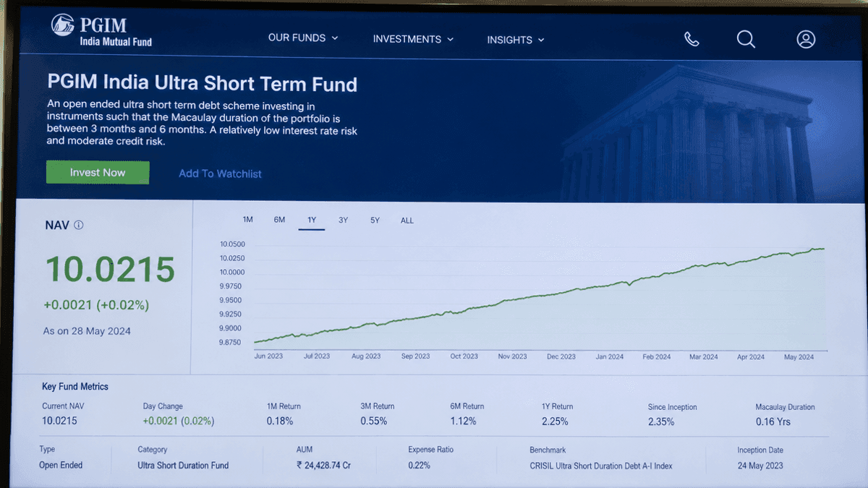Click the large 10.0215 NAV value
Viewport: 868px width, 488px height.
pyautogui.click(x=110, y=270)
